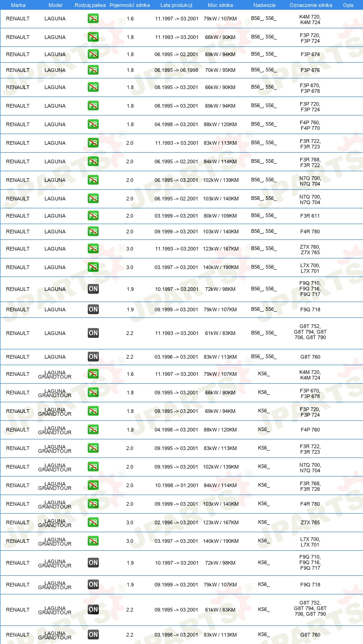Viewport: 363px width, 644px height.
Task: Click the Moc silnika column header
Action: pyautogui.click(x=220, y=5)
